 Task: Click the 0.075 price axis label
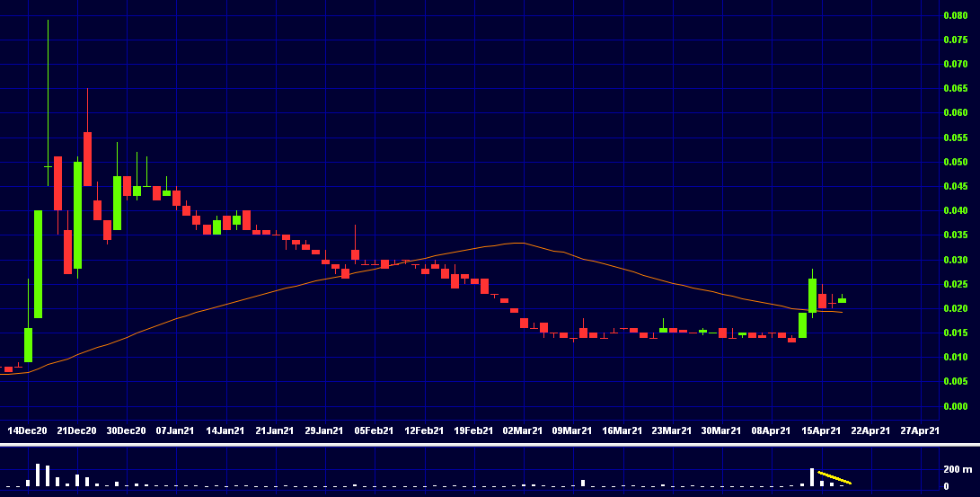pos(955,40)
